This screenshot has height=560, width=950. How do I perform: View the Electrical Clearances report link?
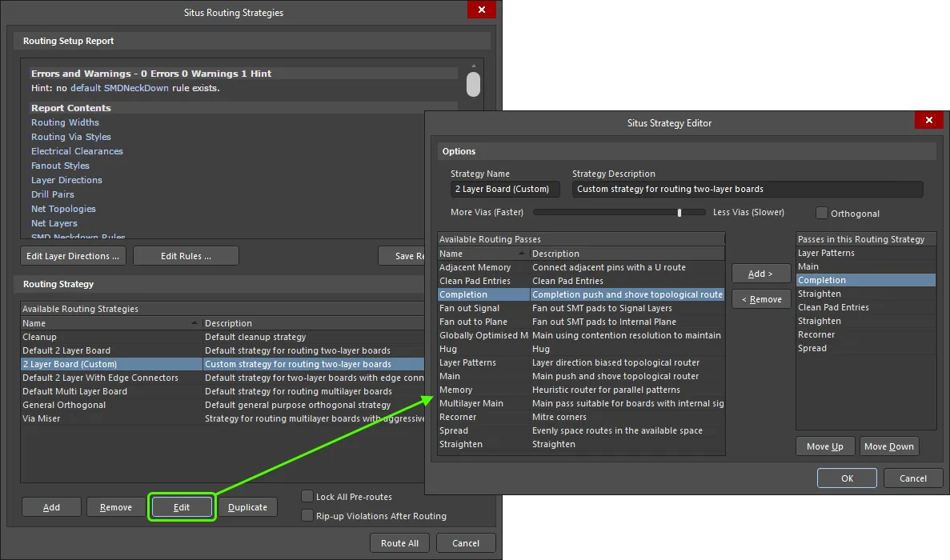[77, 150]
